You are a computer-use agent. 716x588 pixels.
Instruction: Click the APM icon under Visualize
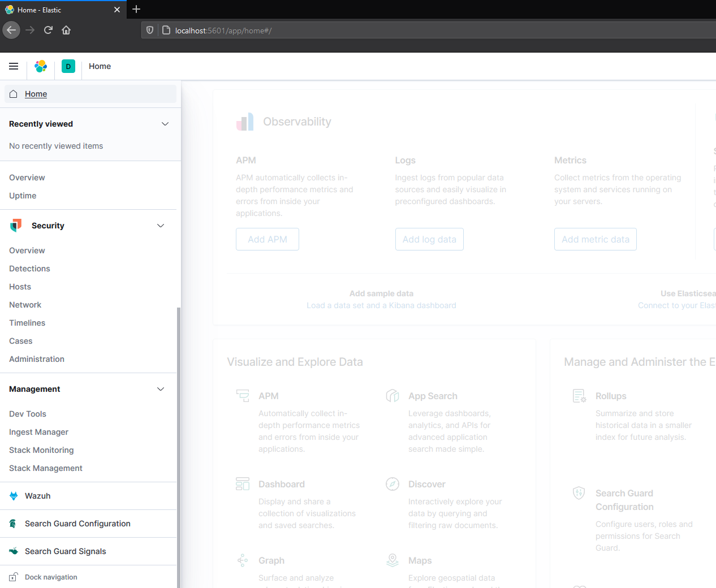243,395
